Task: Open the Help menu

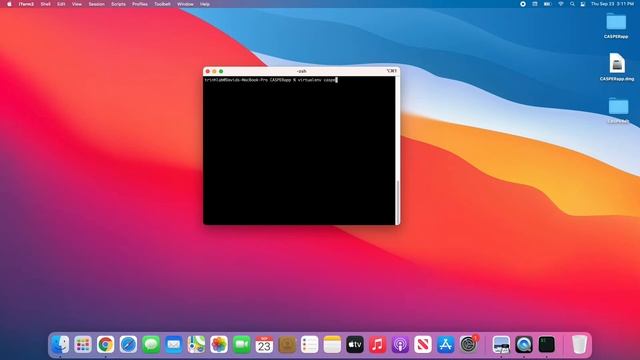Action: click(x=205, y=4)
